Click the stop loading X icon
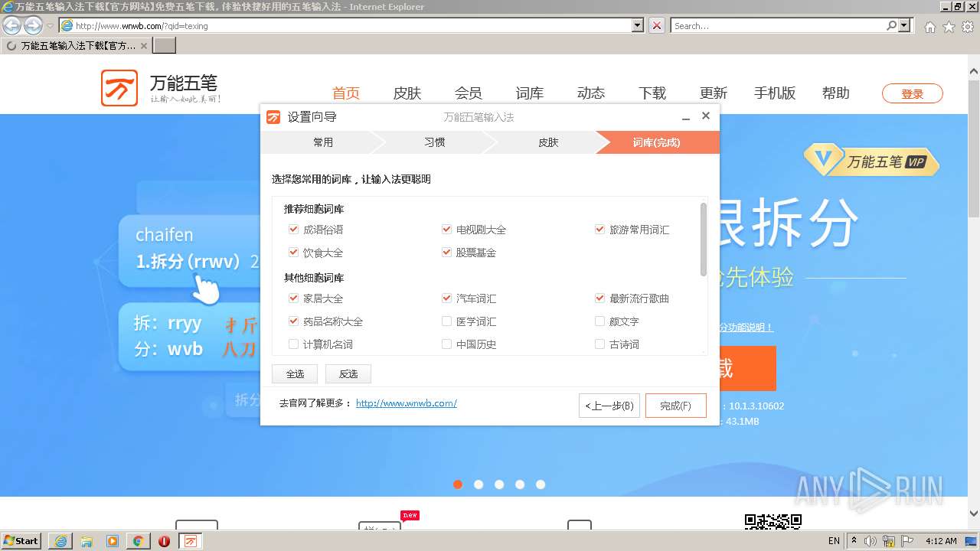The height and width of the screenshot is (551, 980). coord(657,25)
